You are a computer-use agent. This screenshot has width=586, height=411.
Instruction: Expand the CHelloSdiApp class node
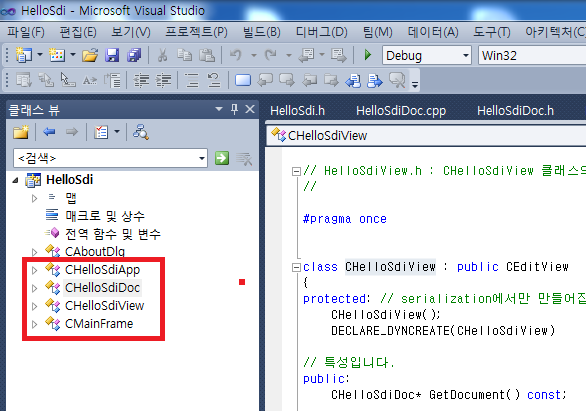click(34, 270)
